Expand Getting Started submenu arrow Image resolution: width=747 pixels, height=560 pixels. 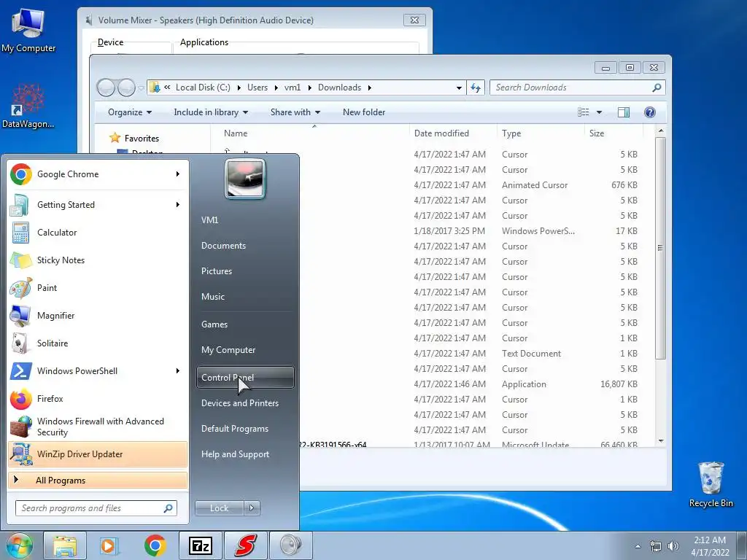pyautogui.click(x=178, y=205)
